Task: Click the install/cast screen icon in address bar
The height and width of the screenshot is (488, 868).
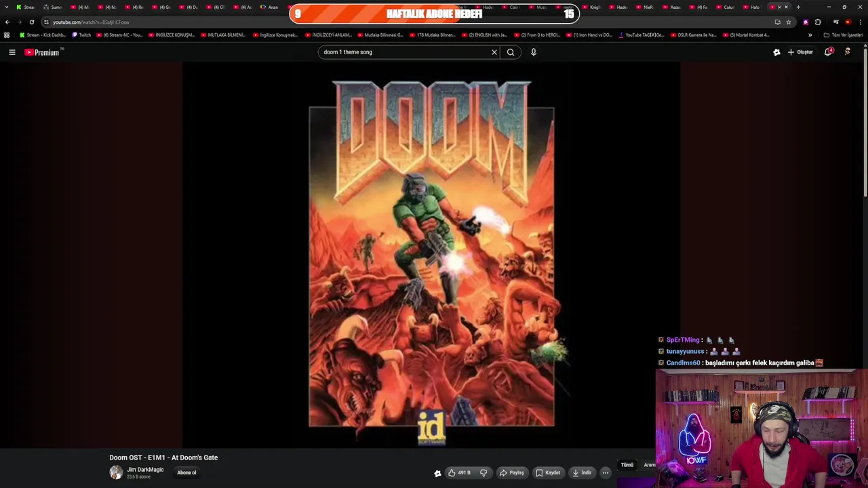Action: [777, 22]
